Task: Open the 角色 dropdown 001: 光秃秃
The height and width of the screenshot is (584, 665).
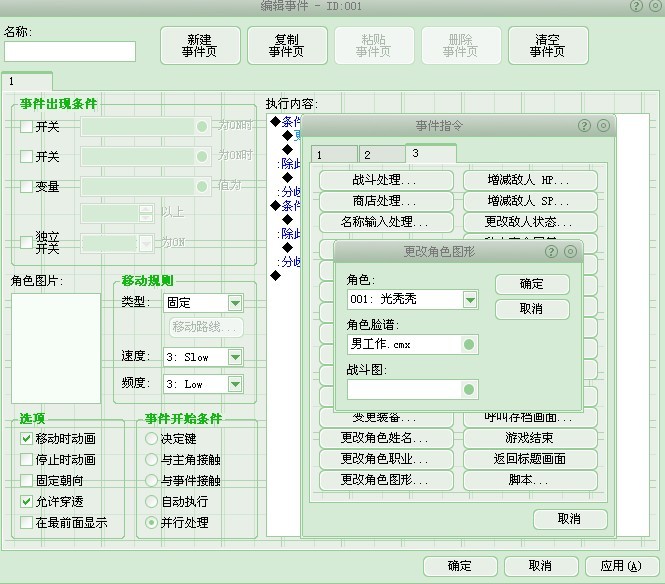Action: (470, 300)
